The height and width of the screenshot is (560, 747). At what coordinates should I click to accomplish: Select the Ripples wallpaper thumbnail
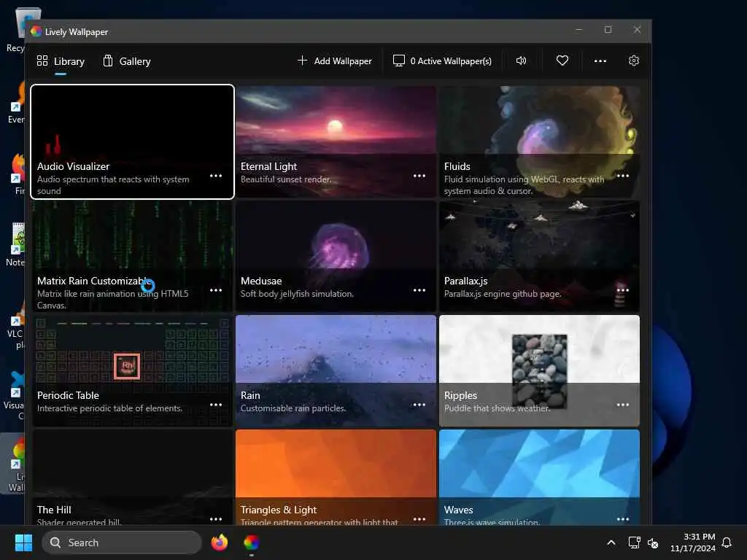pos(539,370)
